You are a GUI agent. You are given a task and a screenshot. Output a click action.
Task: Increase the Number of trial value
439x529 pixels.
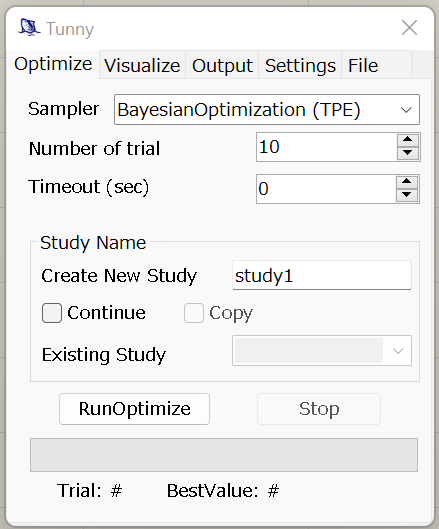point(408,140)
